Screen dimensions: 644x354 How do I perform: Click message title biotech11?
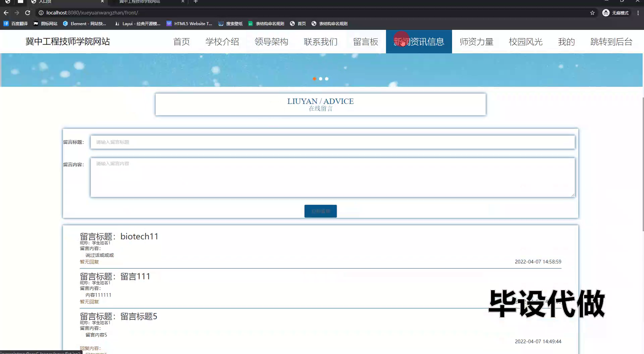(x=139, y=236)
